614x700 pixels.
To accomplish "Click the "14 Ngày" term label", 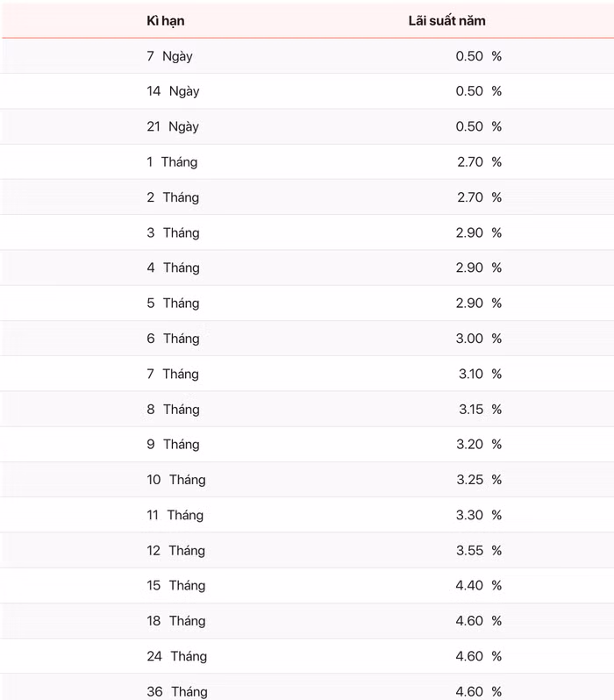I will click(173, 91).
